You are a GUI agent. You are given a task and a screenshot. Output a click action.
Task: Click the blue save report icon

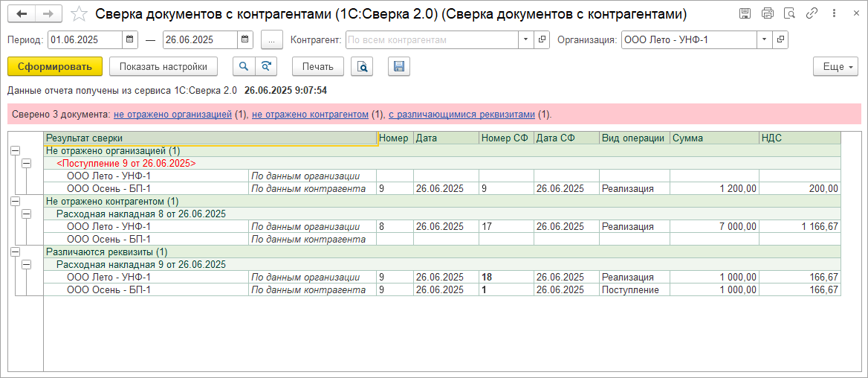coord(398,66)
